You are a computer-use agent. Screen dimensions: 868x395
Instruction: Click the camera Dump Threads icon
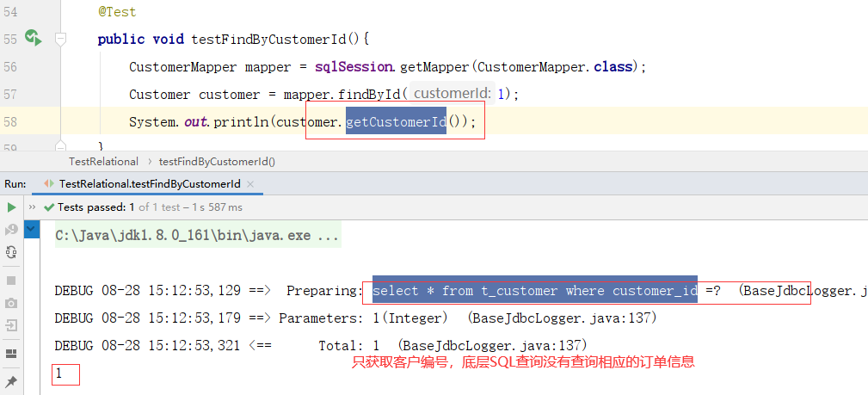(11, 303)
